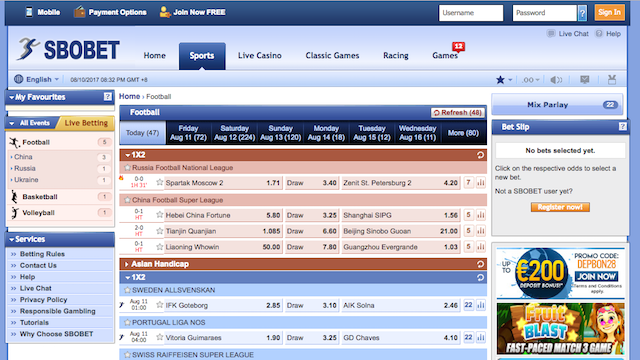Collapse the My Favourites panel
The image size is (640, 360).
11,97
